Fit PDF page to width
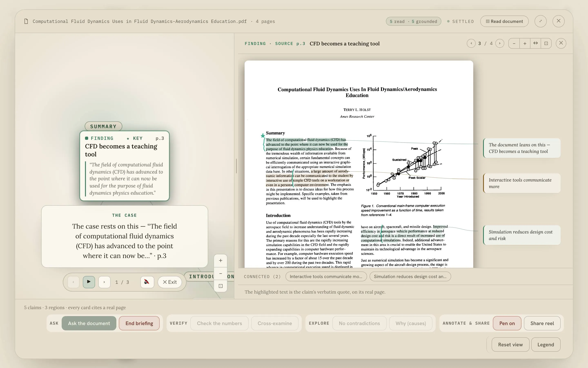Image resolution: width=588 pixels, height=368 pixels. point(536,43)
